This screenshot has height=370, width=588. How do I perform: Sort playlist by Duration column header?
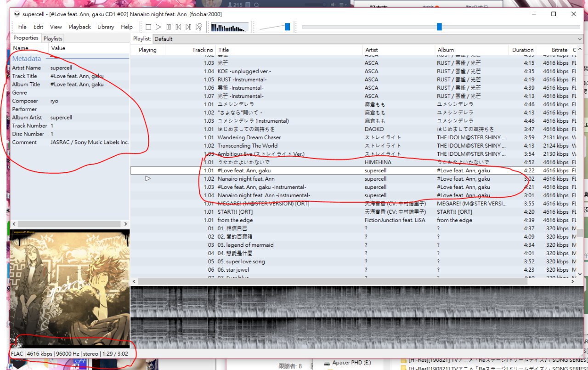(x=523, y=50)
